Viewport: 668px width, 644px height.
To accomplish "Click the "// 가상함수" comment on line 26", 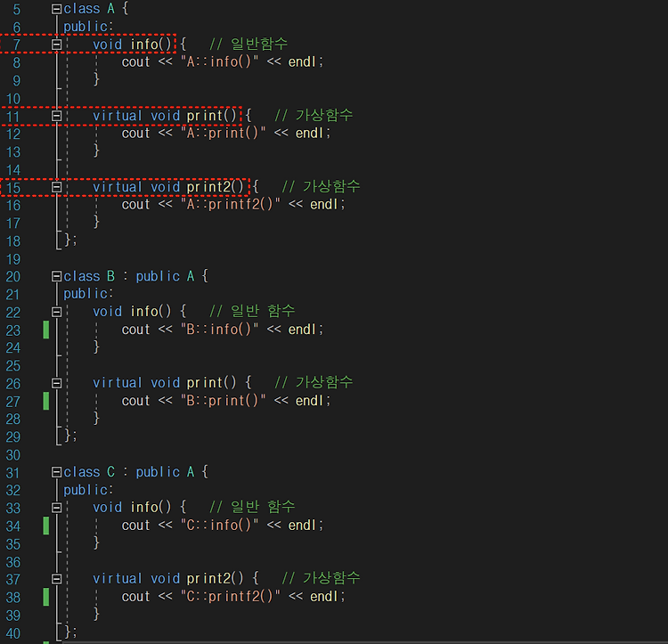I will coord(314,381).
